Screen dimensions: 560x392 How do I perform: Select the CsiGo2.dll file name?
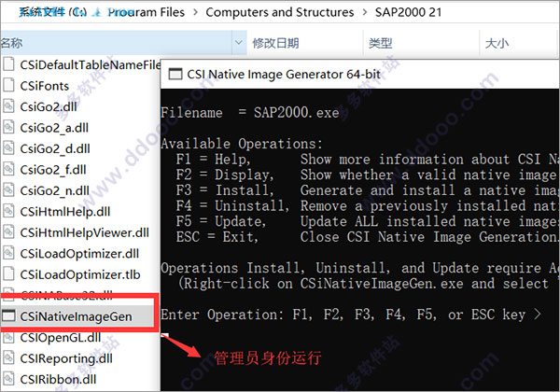point(49,106)
